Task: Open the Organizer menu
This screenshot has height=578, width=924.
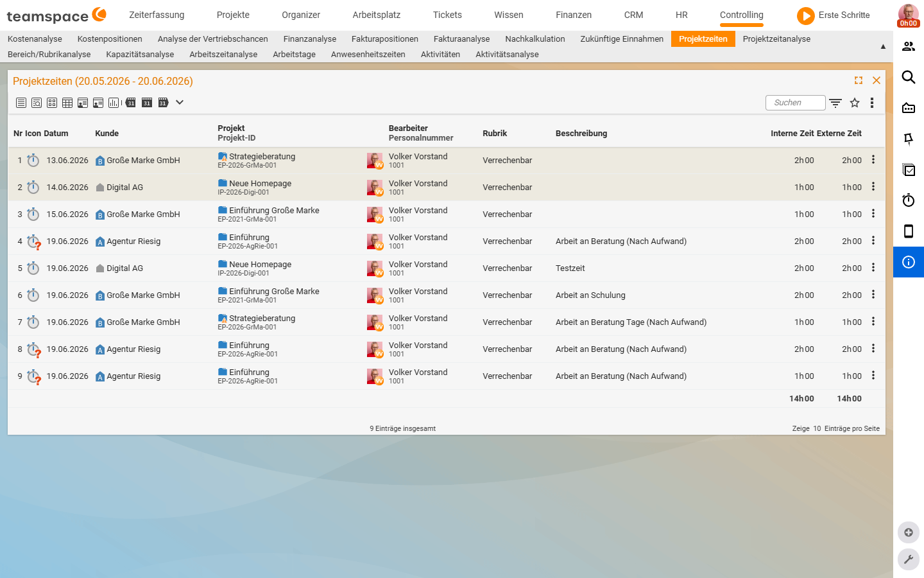Action: tap(301, 15)
